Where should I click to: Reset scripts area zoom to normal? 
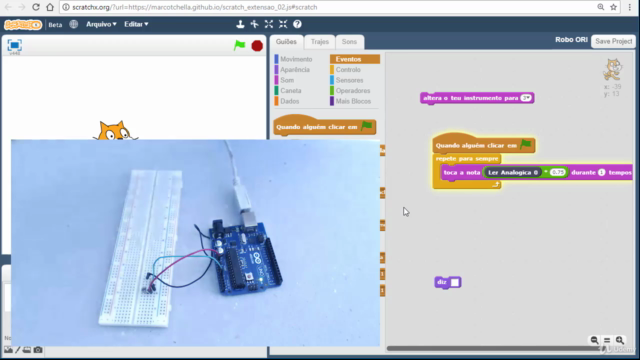[607, 340]
